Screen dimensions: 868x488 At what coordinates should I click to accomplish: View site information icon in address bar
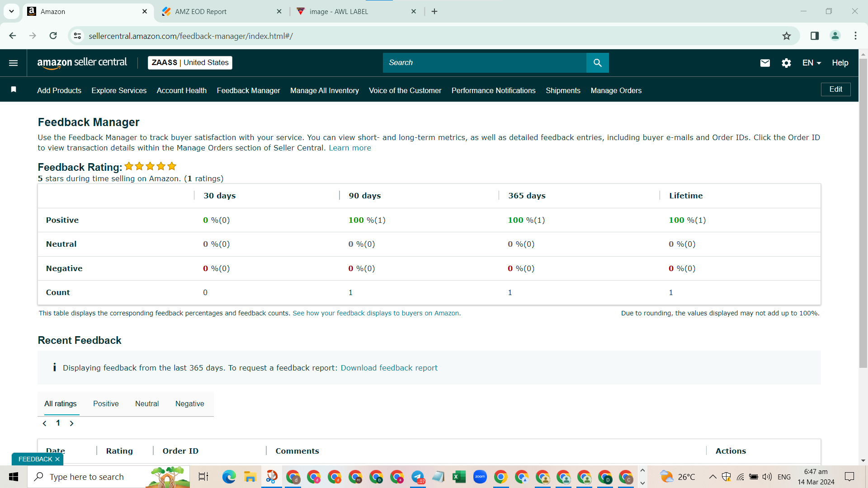click(x=78, y=36)
